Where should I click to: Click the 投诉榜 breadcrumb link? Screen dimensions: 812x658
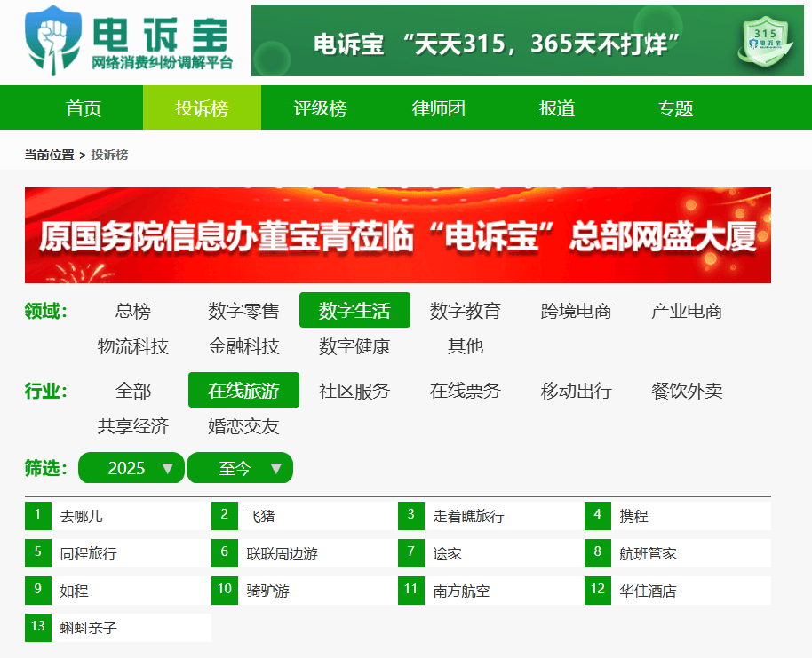coord(109,155)
